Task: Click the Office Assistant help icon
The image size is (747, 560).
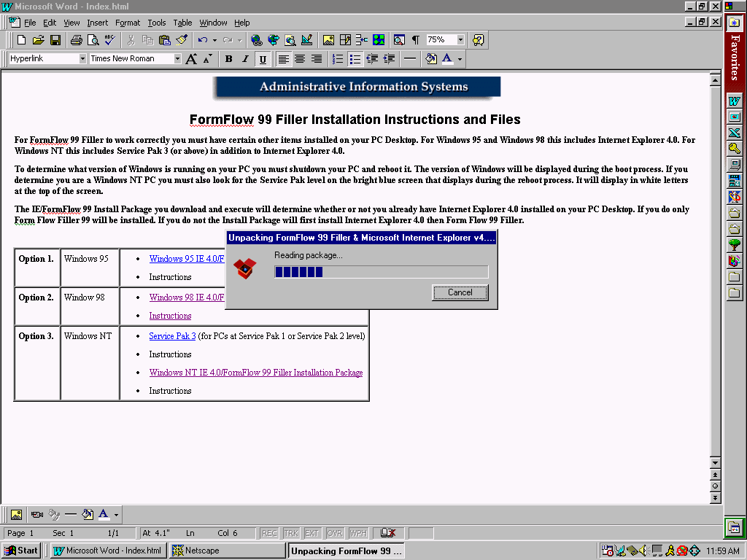Action: [x=478, y=40]
